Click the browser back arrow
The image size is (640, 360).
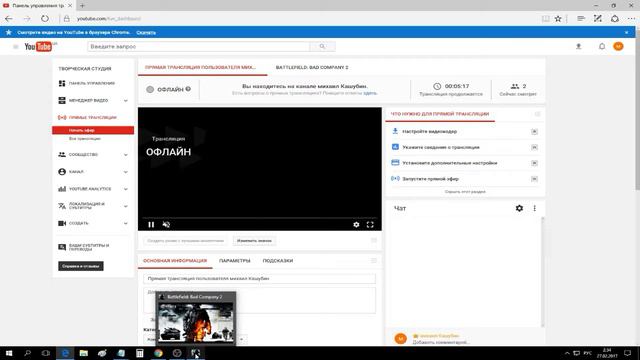click(9, 19)
